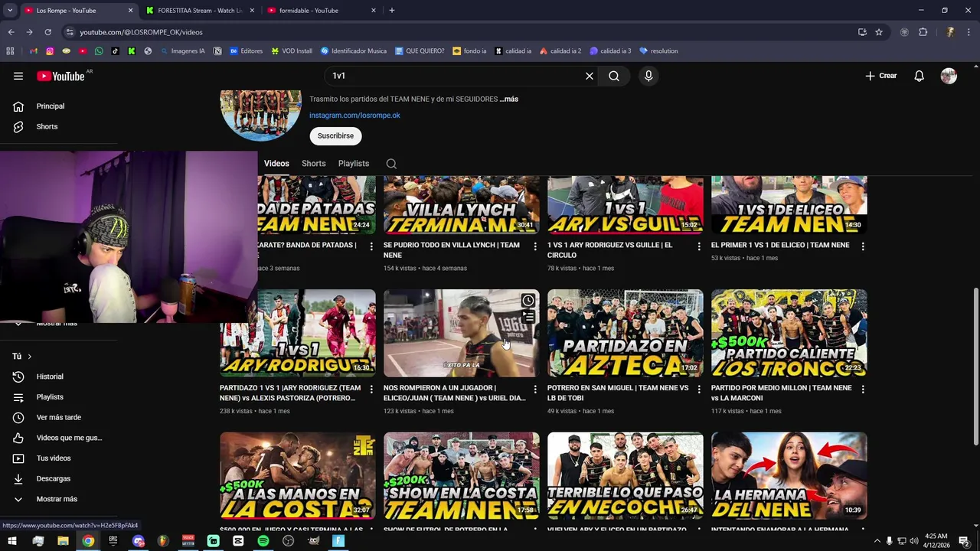Click the Crear button

coord(881,76)
